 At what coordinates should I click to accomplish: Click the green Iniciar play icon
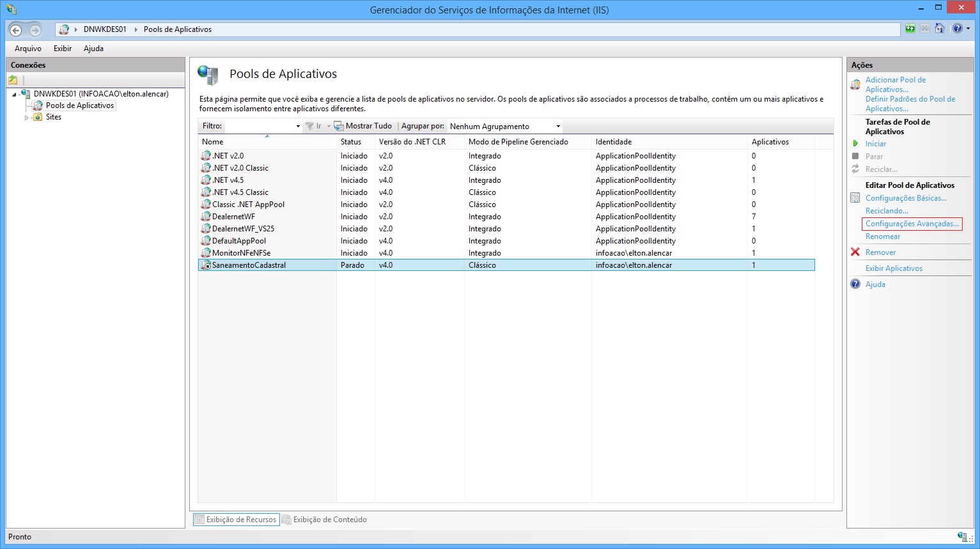tap(855, 144)
